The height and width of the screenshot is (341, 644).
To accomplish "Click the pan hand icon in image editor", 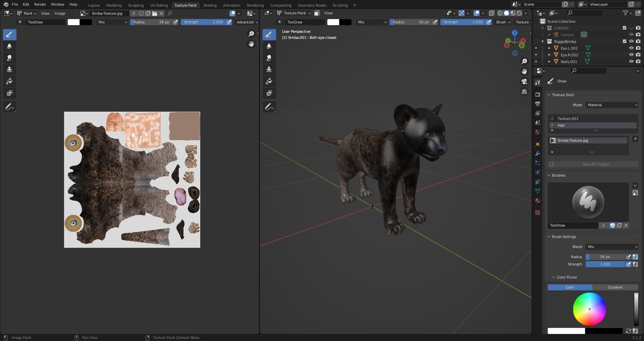I will coord(251,44).
